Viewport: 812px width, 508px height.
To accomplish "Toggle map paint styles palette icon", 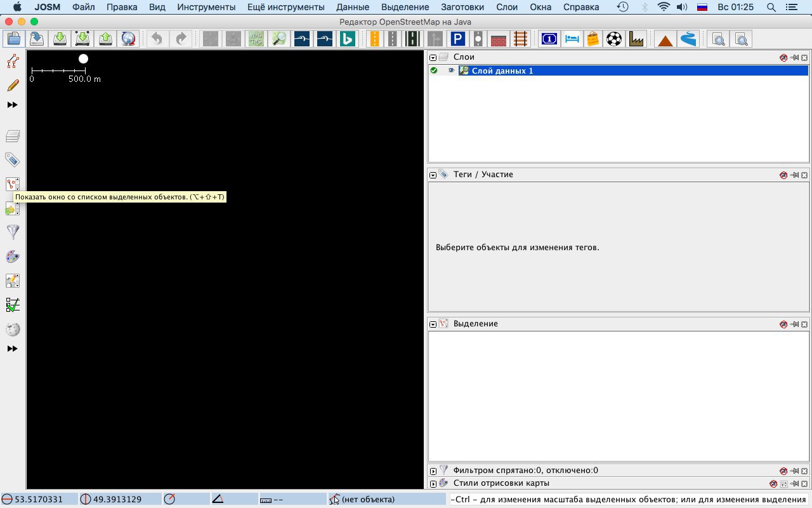I will tap(13, 257).
